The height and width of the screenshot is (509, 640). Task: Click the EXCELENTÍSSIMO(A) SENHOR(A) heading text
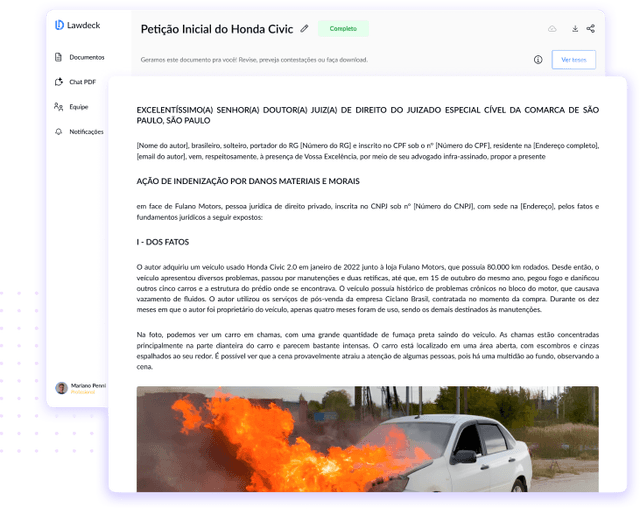(x=367, y=115)
